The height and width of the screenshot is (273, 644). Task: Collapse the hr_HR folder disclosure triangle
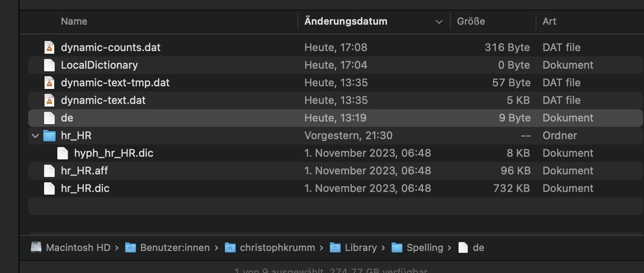click(35, 136)
